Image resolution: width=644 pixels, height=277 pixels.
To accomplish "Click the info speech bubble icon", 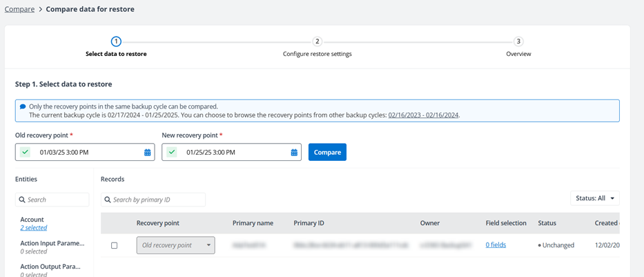I will 23,106.
